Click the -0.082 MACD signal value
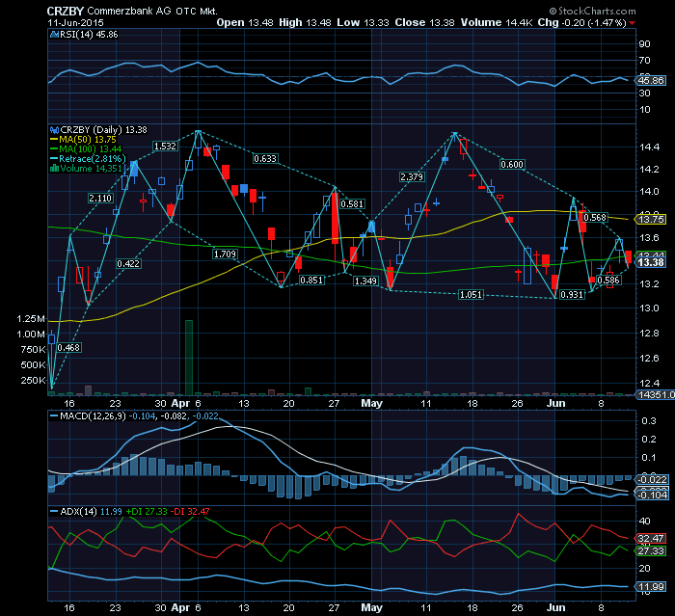Viewport: 675px width, 616px height. 174,416
